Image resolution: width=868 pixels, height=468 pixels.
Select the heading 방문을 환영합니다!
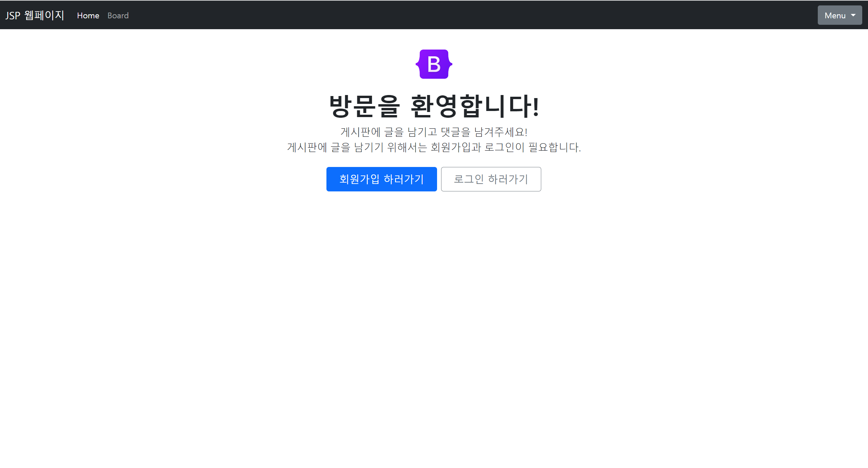point(434,106)
